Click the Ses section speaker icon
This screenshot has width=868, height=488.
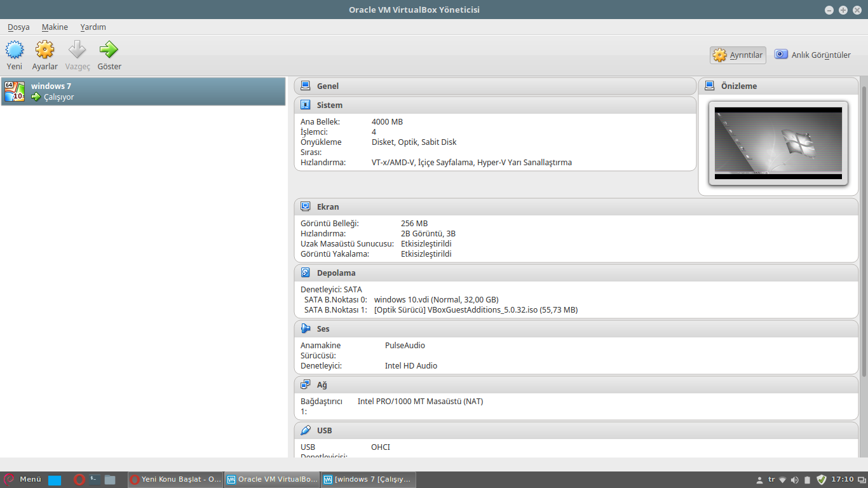[306, 329]
